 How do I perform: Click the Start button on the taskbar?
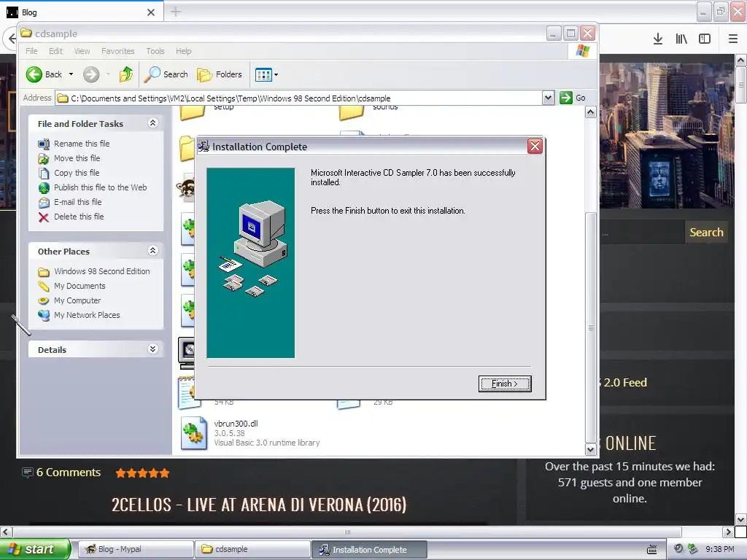tap(35, 549)
